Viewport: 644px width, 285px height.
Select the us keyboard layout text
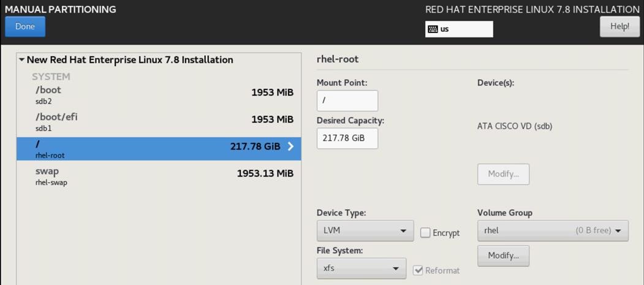click(x=444, y=29)
